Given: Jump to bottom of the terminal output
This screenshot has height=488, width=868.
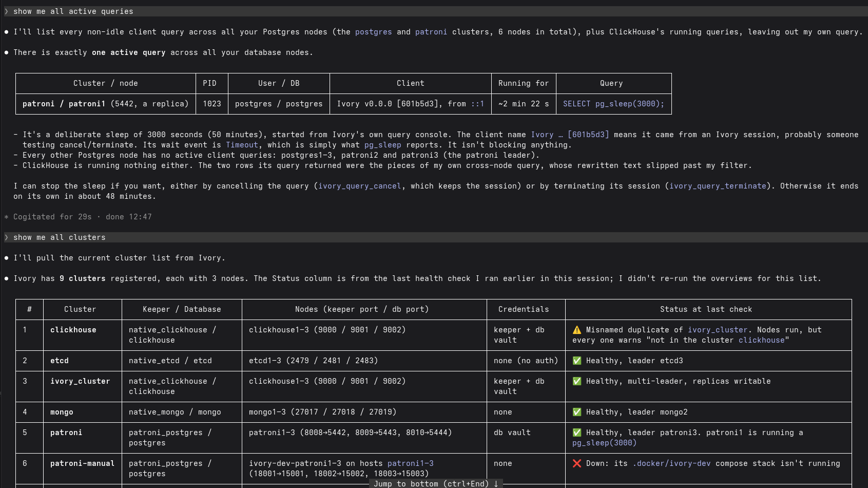Looking at the screenshot, I should pos(436,484).
